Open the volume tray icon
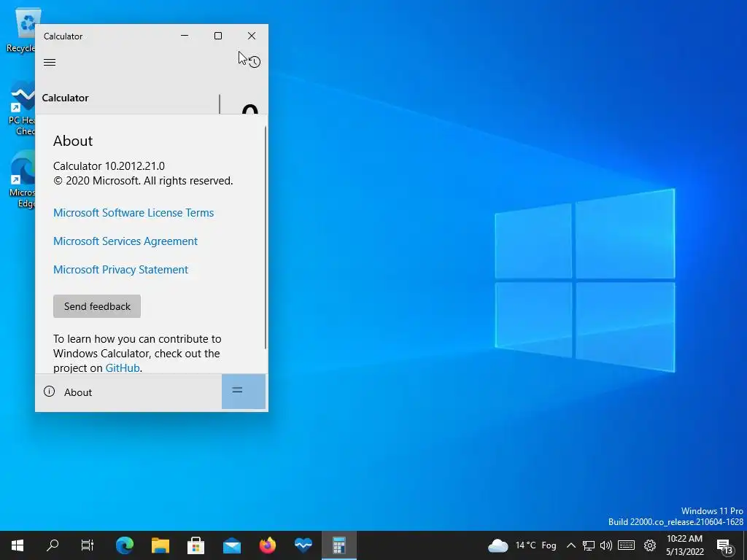The image size is (747, 560). (606, 545)
